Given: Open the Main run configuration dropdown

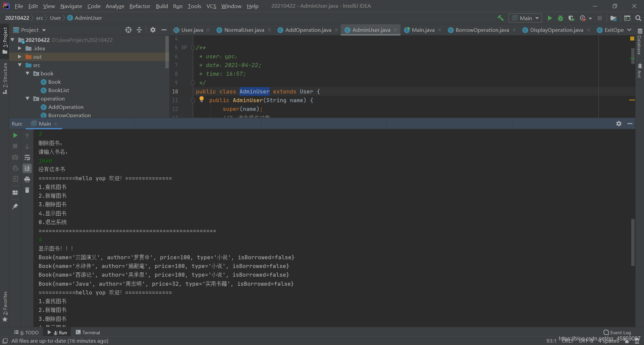Looking at the screenshot, I should point(525,18).
